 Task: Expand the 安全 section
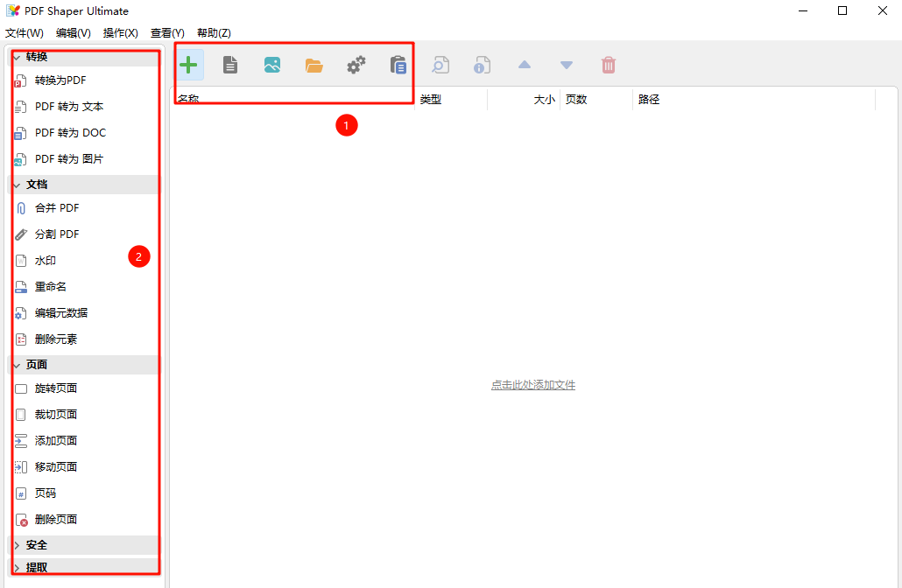[x=17, y=545]
